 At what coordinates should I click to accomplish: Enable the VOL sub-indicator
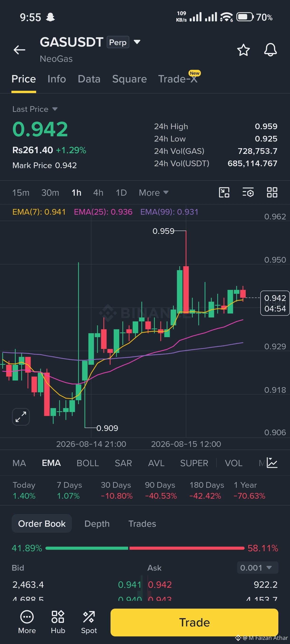tap(233, 463)
